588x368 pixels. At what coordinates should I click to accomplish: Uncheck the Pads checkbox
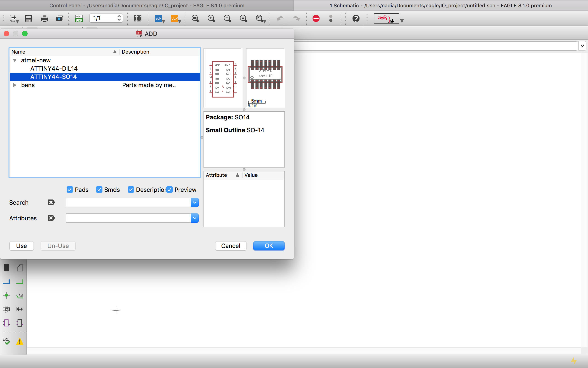tap(70, 190)
